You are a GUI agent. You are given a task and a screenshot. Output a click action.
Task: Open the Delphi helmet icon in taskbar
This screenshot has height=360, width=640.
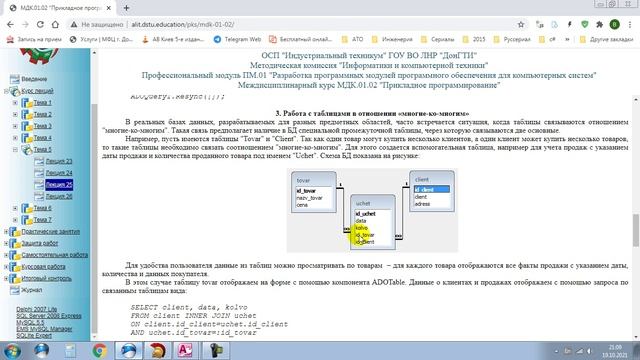click(158, 351)
